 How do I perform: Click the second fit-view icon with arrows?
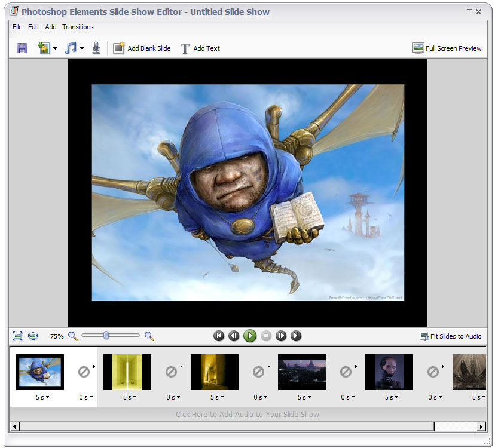(33, 336)
